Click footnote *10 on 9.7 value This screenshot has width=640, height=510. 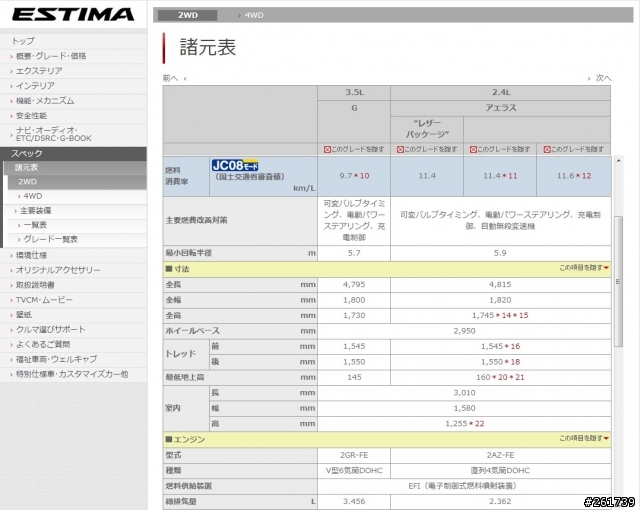362,176
